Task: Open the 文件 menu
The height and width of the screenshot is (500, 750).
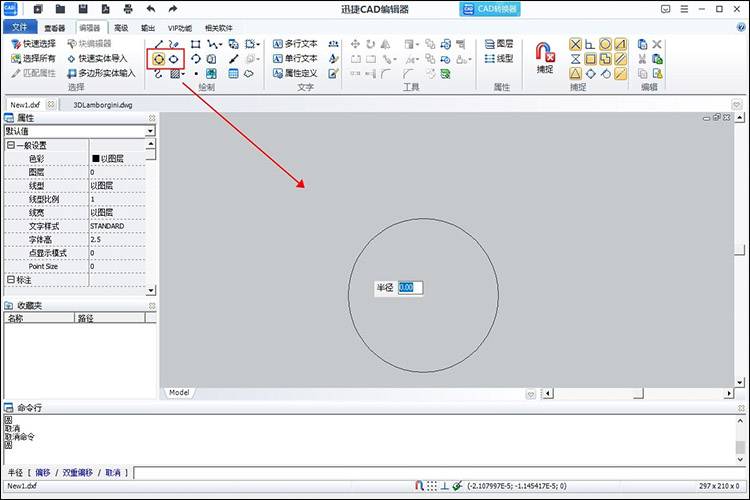Action: pos(20,27)
